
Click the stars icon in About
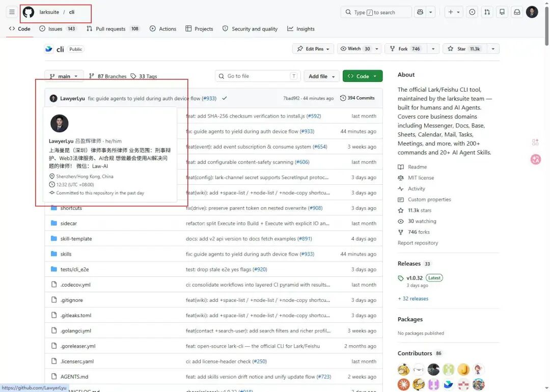click(x=401, y=210)
